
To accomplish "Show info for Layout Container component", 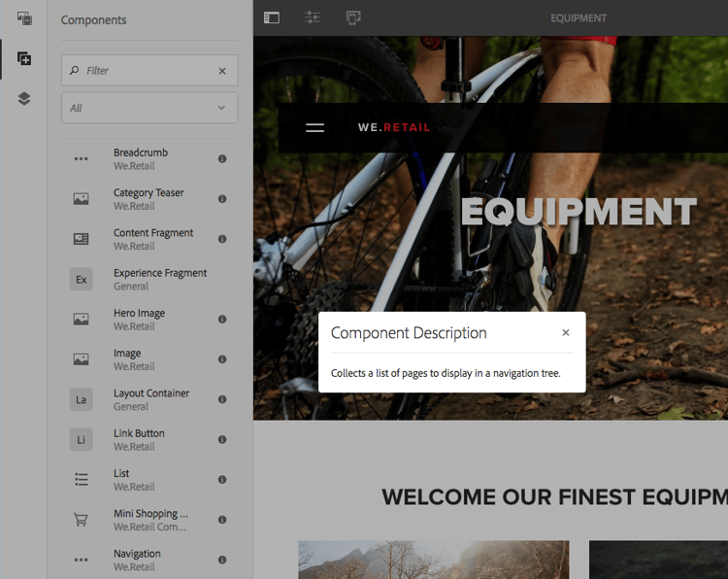I will (x=222, y=399).
